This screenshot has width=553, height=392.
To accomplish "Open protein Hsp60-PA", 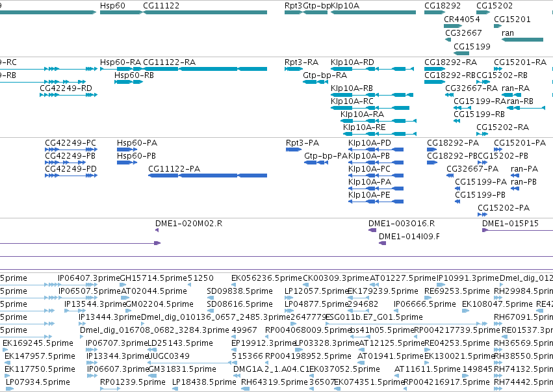I will tap(137, 143).
